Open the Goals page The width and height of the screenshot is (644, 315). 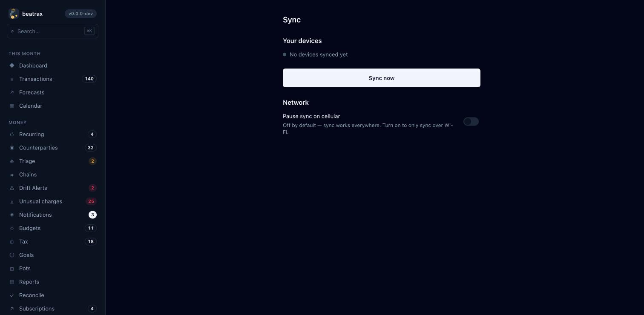tap(53, 255)
